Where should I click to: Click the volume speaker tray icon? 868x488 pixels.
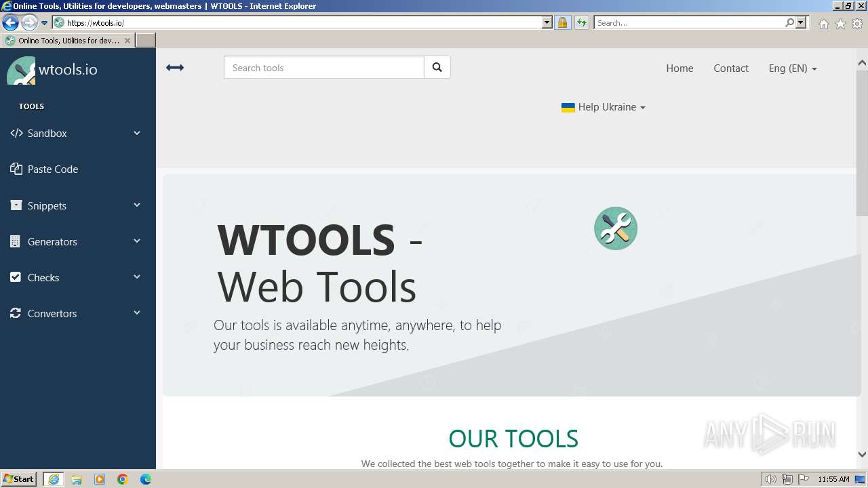click(770, 479)
